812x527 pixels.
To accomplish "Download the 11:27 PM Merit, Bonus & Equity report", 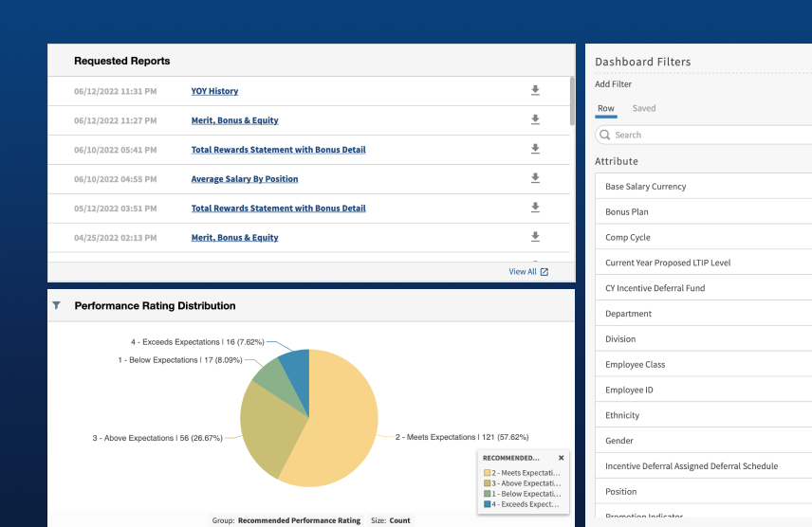I will tap(535, 120).
